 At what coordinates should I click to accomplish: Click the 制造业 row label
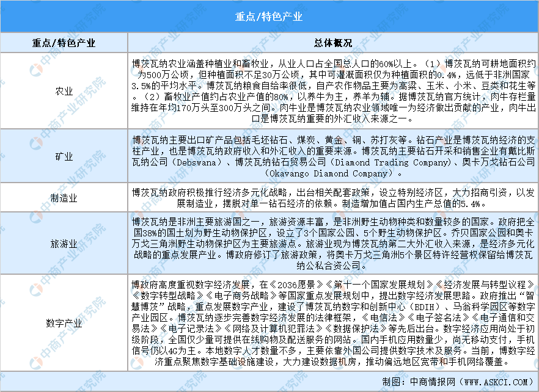point(64,198)
